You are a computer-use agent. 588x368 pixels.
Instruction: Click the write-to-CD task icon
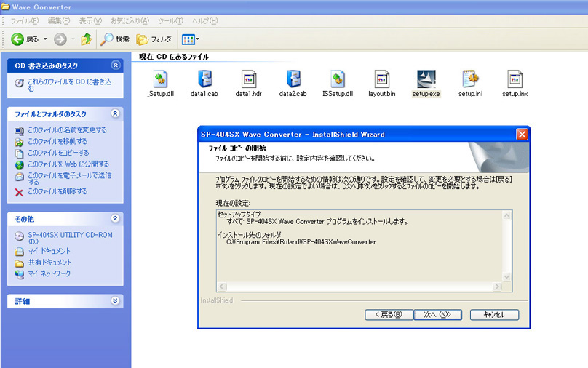19,83
